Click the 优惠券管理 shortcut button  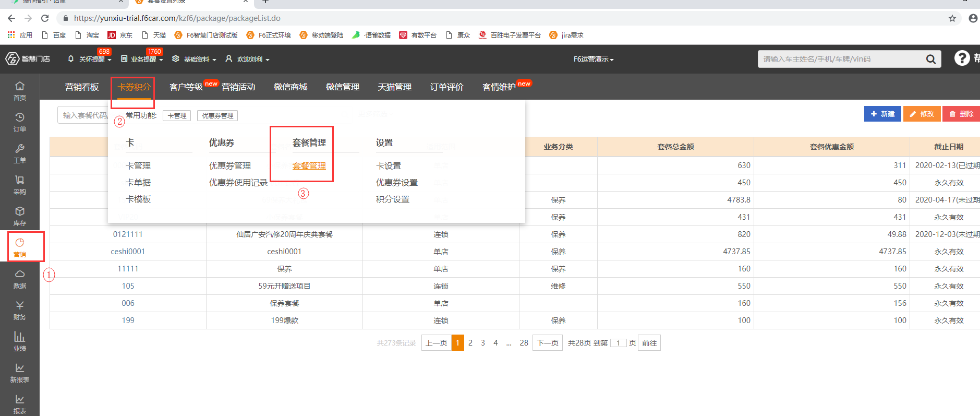(217, 115)
